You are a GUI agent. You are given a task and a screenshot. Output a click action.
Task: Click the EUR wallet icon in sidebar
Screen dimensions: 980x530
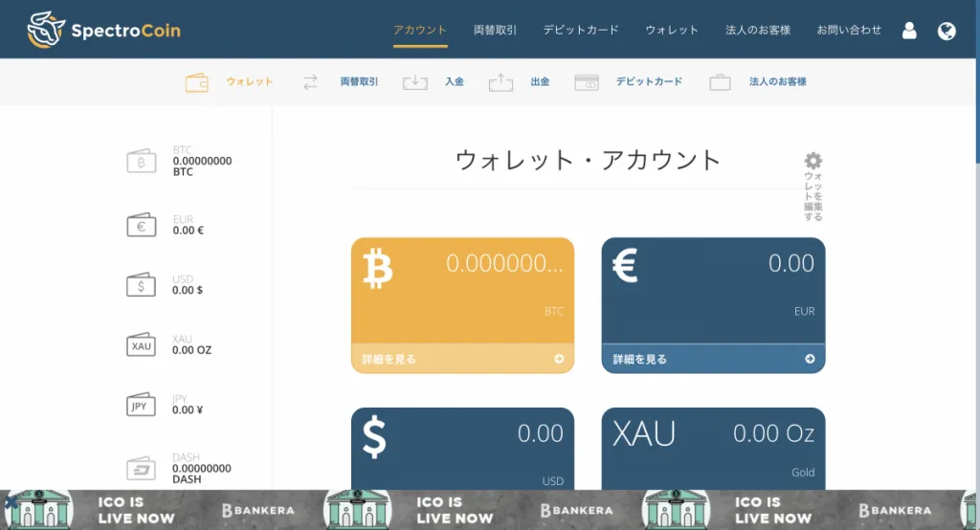pos(142,225)
